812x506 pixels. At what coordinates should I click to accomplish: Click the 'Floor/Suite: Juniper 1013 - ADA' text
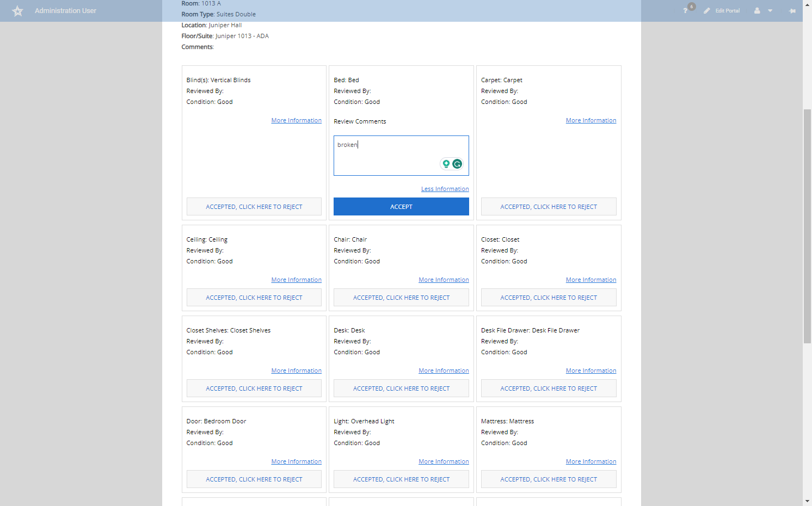[x=225, y=36]
